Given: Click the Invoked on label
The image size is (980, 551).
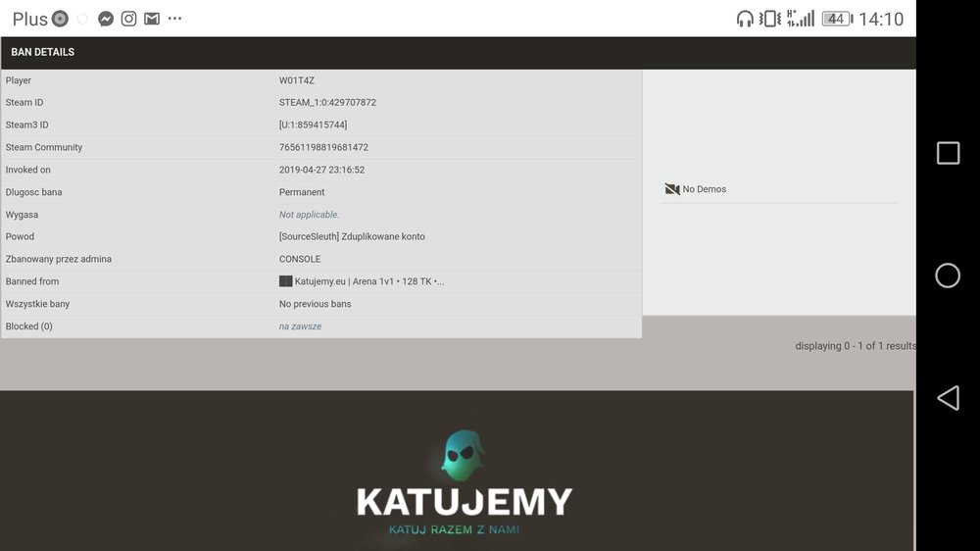Looking at the screenshot, I should (28, 170).
